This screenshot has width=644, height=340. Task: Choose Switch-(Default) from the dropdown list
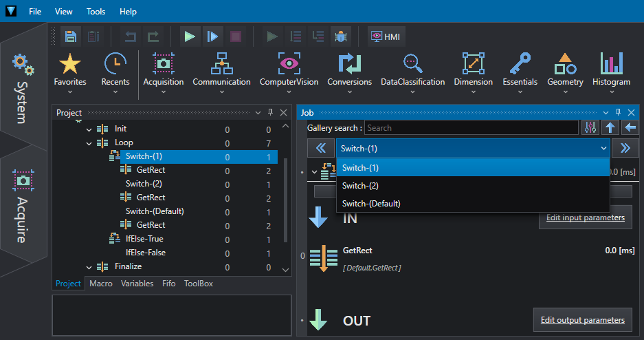pyautogui.click(x=473, y=204)
